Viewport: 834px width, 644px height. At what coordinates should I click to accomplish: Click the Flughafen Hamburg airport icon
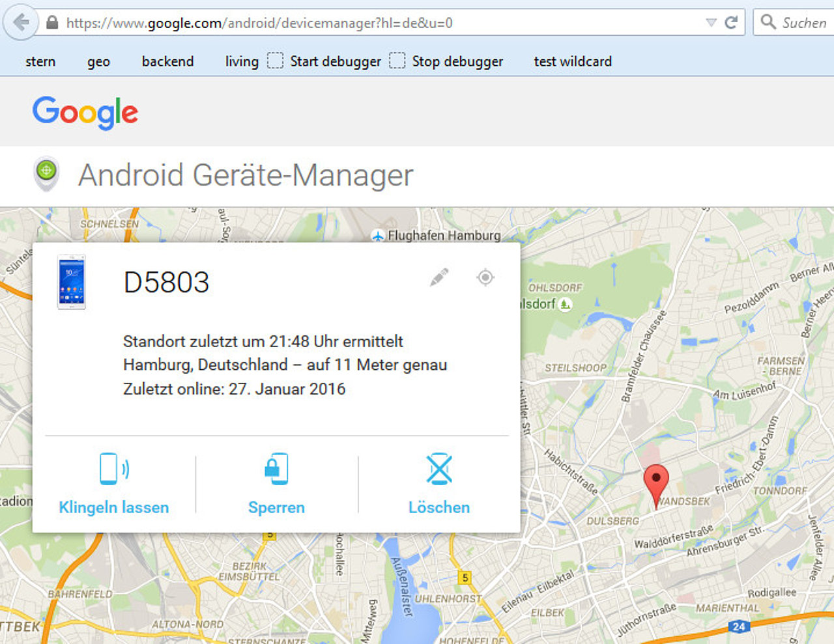coord(377,236)
